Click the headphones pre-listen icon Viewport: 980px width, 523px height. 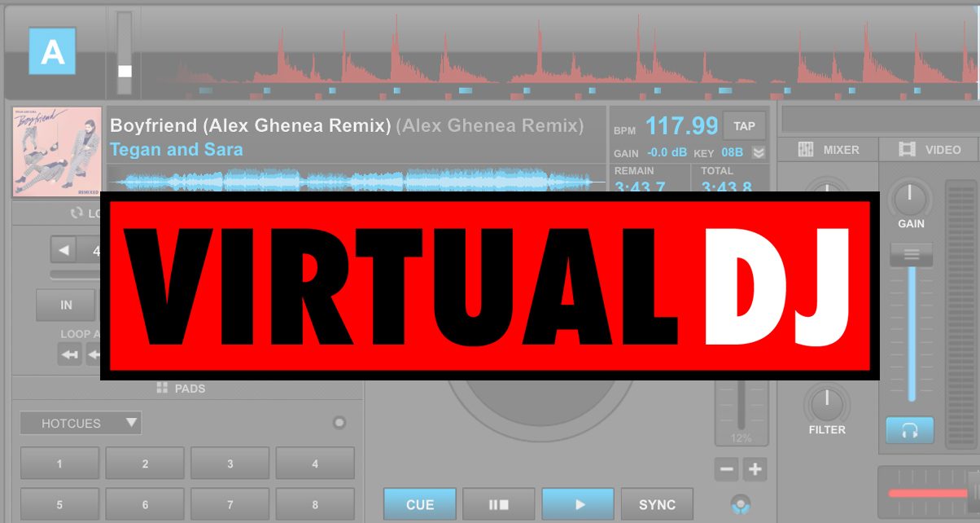(x=910, y=430)
